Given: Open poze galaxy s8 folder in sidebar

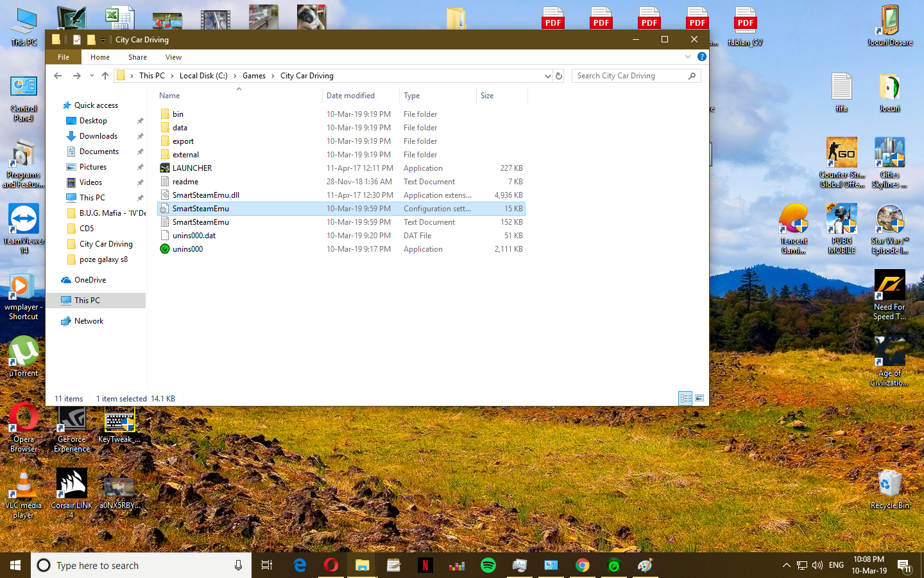Looking at the screenshot, I should [x=103, y=259].
